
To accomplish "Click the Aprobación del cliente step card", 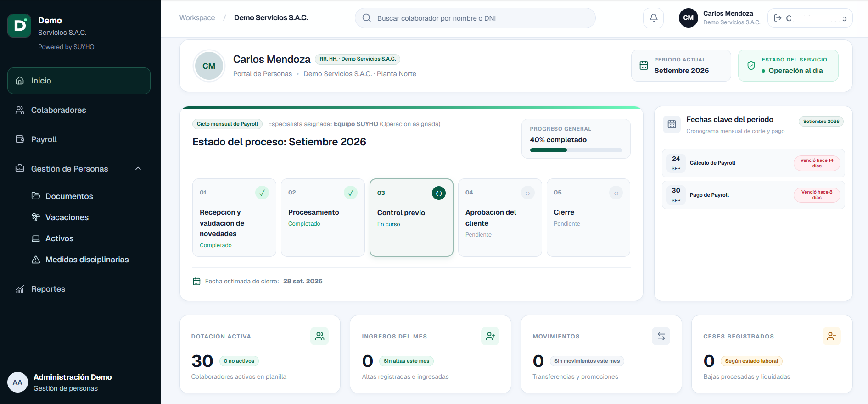I will 500,217.
